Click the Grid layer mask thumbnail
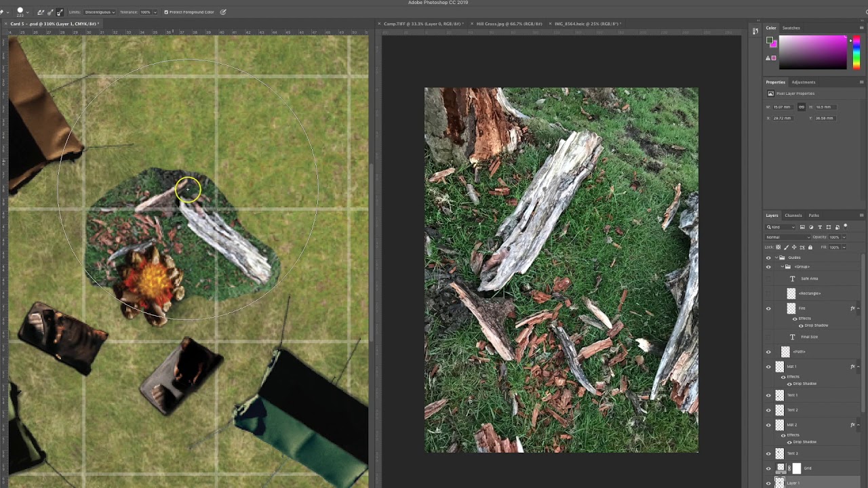 797,468
